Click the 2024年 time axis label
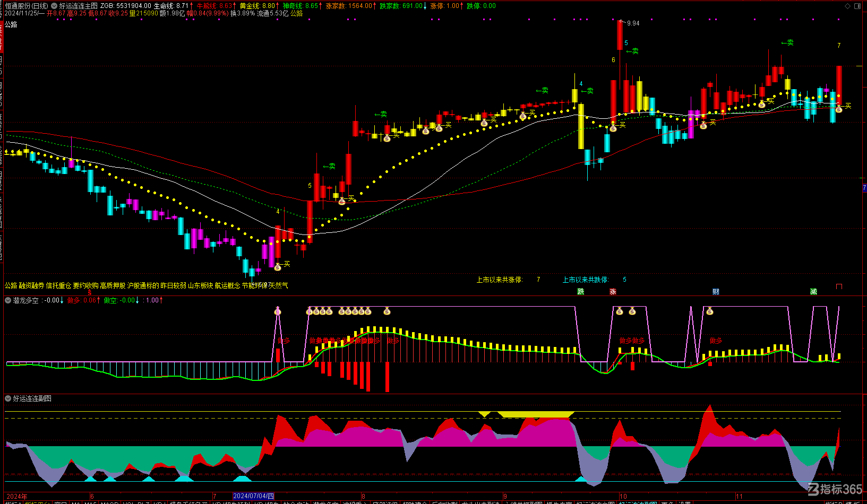Viewport: 867px width, 504px height. click(x=17, y=497)
